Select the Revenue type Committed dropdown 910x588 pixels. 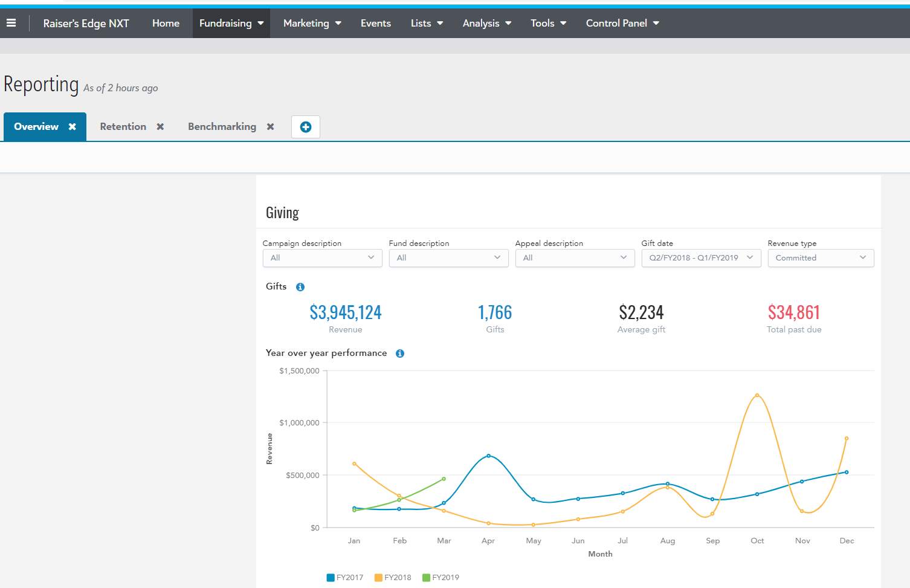pos(821,258)
